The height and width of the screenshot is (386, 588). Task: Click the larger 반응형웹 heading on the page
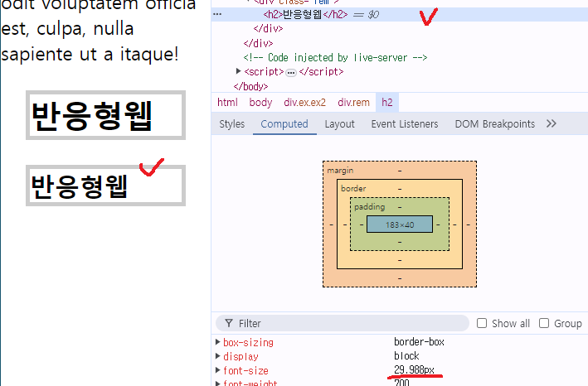tap(92, 116)
